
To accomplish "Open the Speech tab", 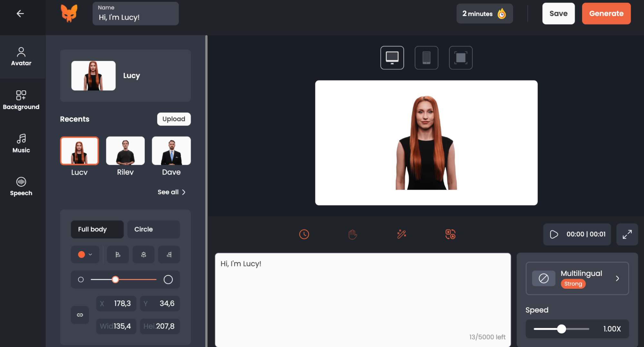I will 21,187.
